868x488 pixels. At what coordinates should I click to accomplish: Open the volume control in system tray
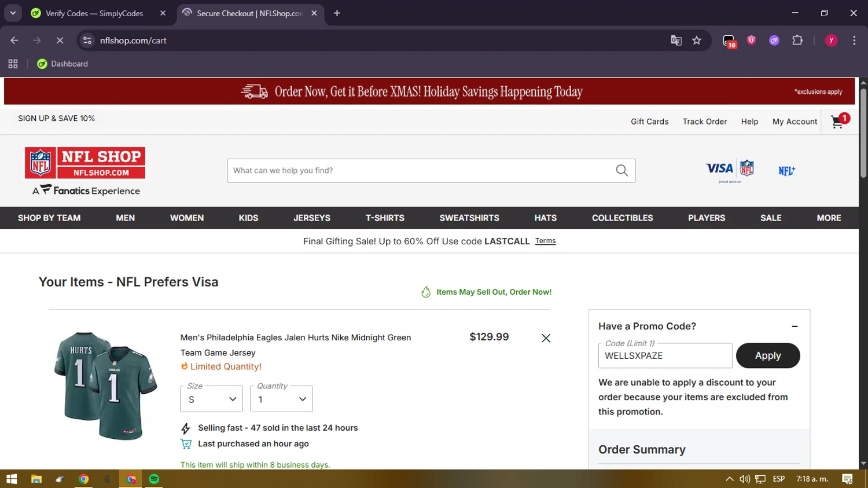click(x=745, y=479)
